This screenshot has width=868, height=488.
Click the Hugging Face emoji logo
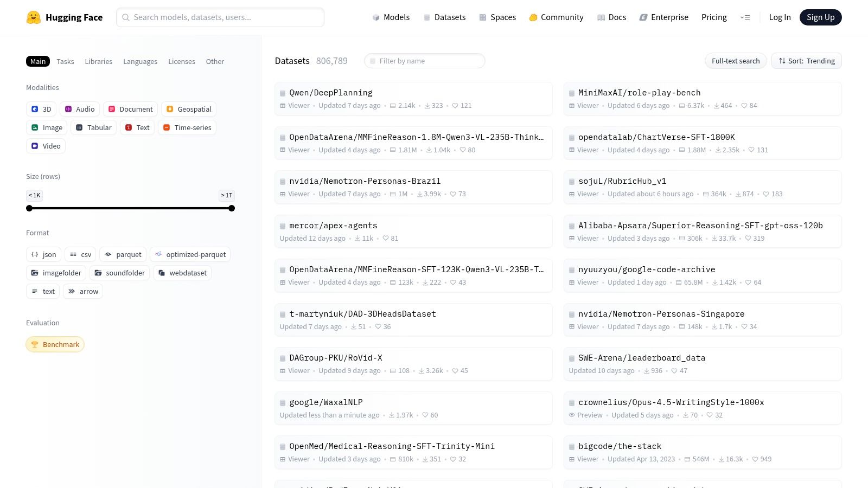(x=33, y=17)
